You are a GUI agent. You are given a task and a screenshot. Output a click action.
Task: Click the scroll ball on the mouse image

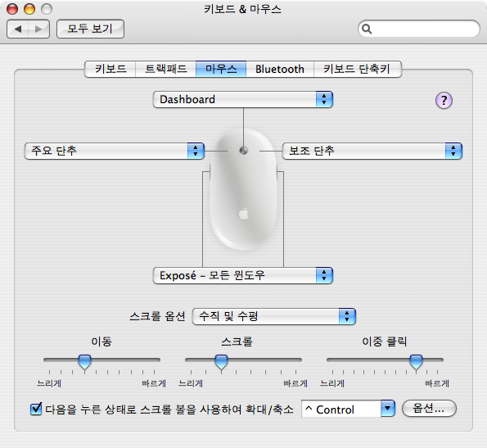(244, 151)
